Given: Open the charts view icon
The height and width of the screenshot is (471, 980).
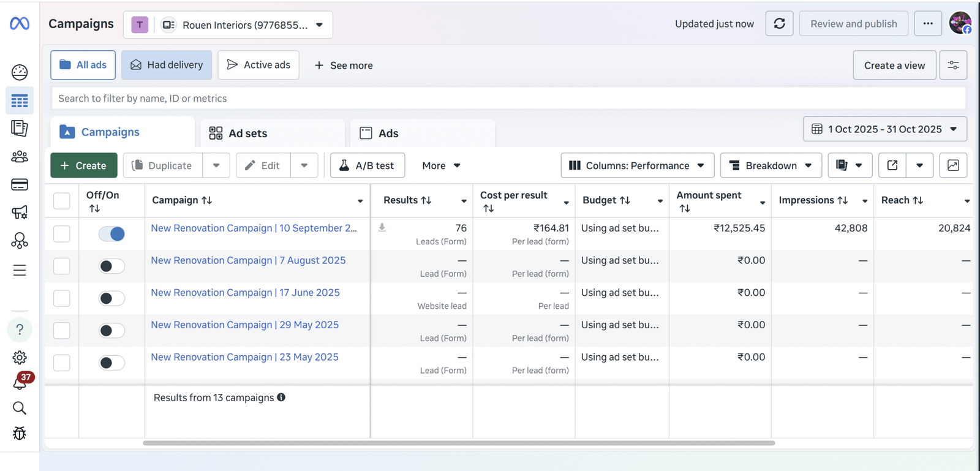Looking at the screenshot, I should coord(953,165).
